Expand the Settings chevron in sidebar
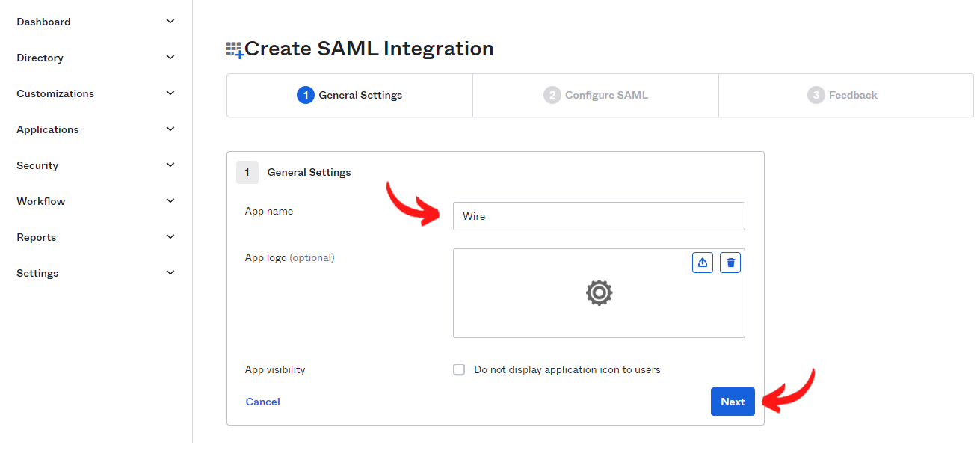980x457 pixels. (x=170, y=273)
